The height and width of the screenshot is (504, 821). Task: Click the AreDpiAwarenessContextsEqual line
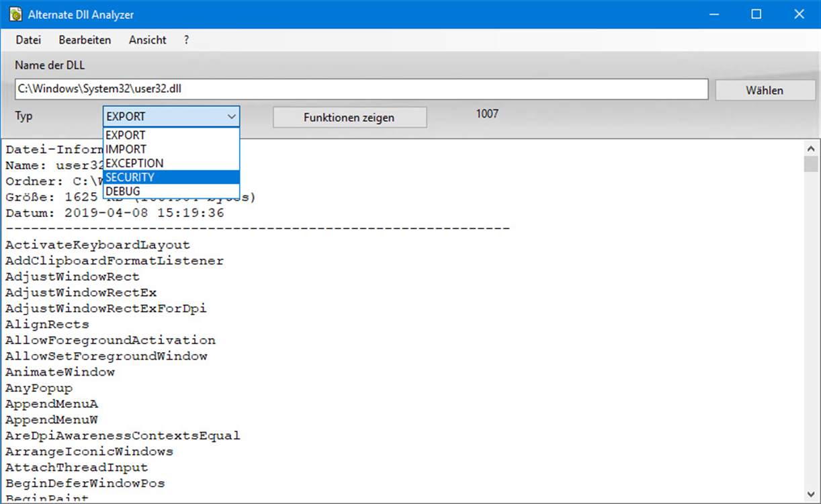[x=123, y=436]
